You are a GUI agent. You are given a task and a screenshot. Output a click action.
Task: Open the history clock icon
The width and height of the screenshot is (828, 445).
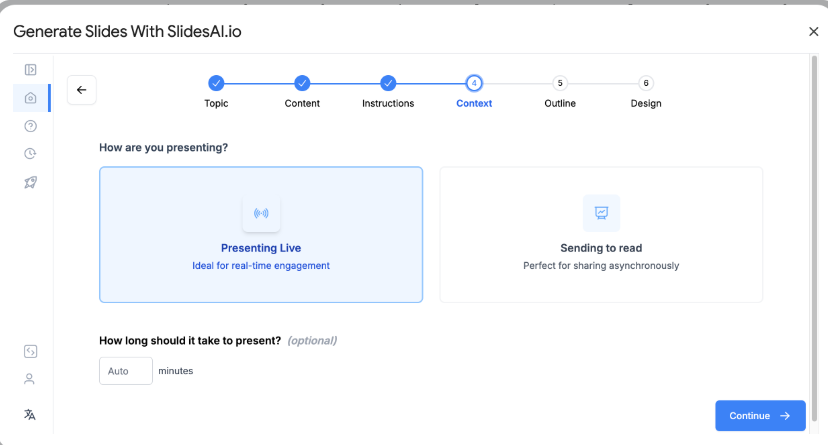coord(30,154)
